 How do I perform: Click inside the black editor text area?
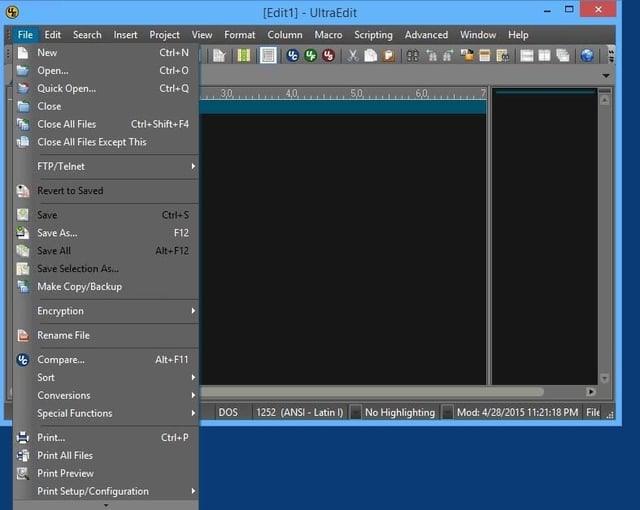coord(343,249)
